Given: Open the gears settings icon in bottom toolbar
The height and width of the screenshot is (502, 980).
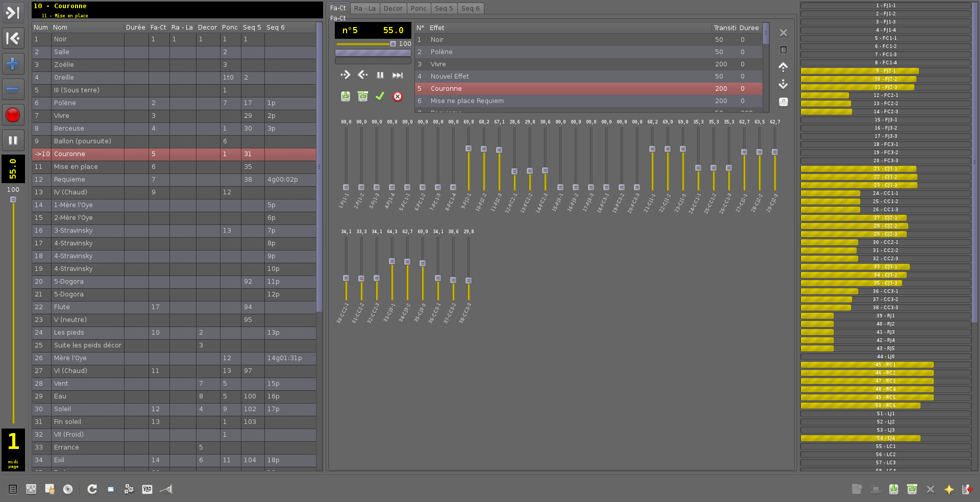Looking at the screenshot, I should click(x=129, y=489).
